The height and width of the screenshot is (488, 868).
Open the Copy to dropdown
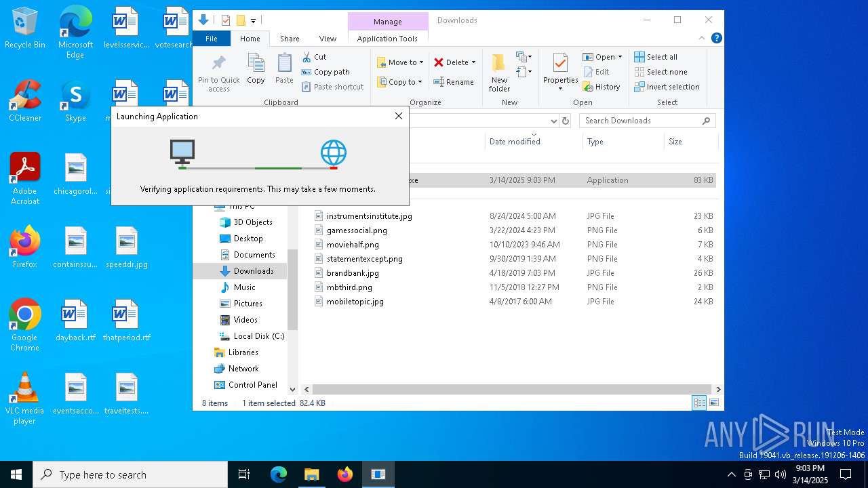pyautogui.click(x=399, y=82)
